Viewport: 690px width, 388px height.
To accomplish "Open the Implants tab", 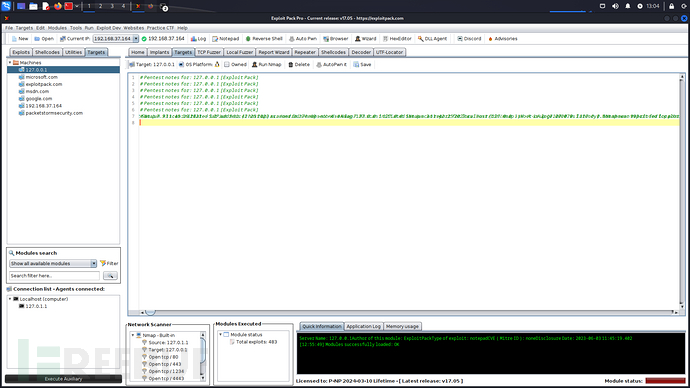I will [x=159, y=52].
